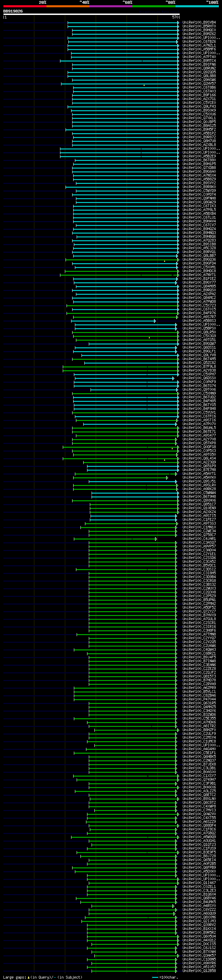Select hit label UniRef100_B5VDC1

[x=199, y=565]
